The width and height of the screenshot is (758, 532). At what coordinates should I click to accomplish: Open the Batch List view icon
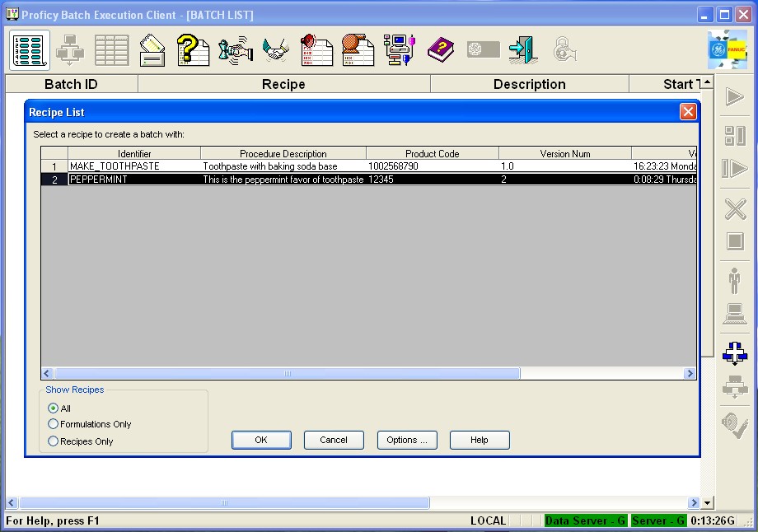(30, 50)
